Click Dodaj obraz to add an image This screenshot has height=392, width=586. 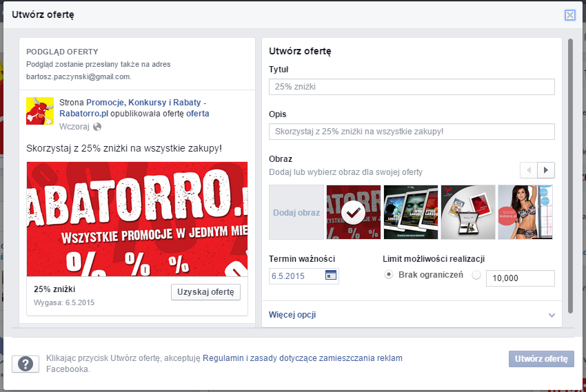click(296, 212)
